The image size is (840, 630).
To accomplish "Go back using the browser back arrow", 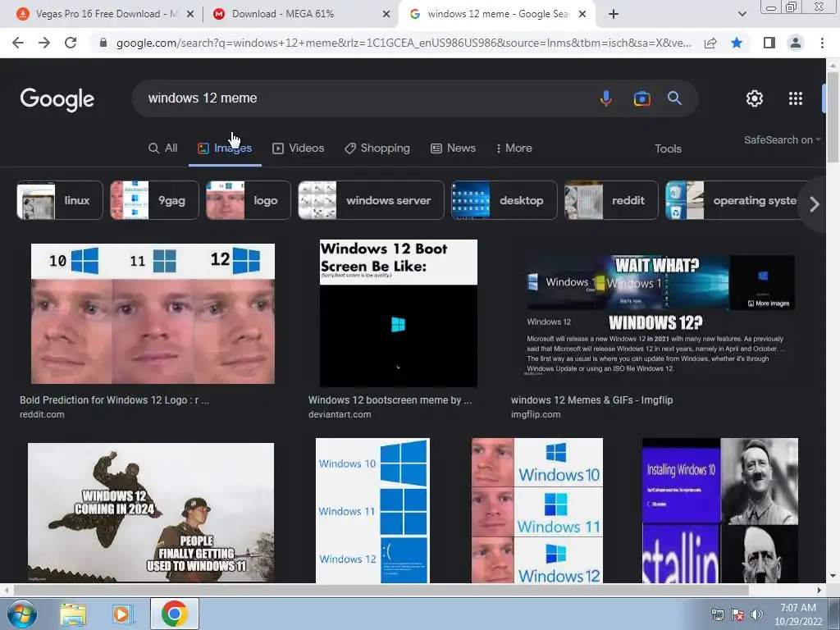I will coord(18,43).
